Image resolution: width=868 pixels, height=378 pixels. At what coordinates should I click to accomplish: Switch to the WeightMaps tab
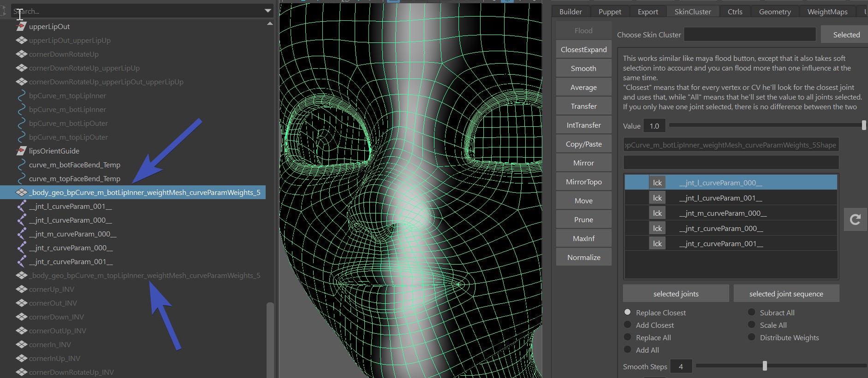click(827, 12)
